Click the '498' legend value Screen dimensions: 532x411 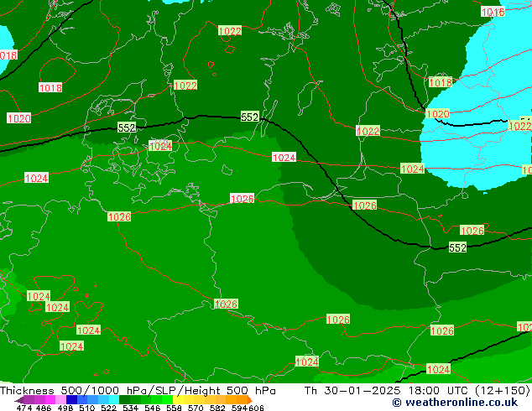[x=65, y=408]
